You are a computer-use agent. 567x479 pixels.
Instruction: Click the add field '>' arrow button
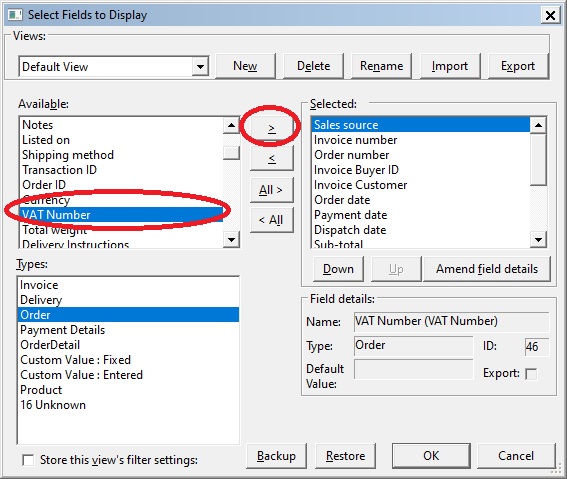[271, 128]
